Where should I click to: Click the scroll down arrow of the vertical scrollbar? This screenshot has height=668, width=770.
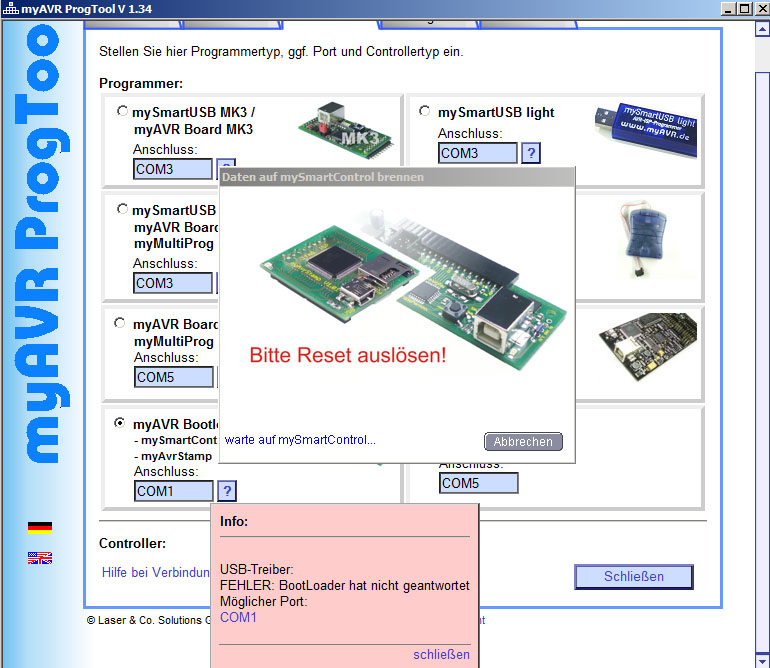click(x=762, y=661)
